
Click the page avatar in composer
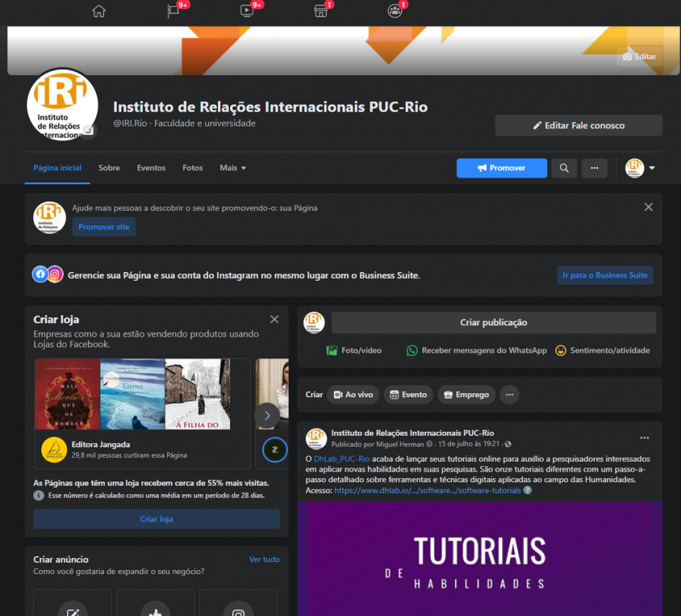pyautogui.click(x=314, y=323)
